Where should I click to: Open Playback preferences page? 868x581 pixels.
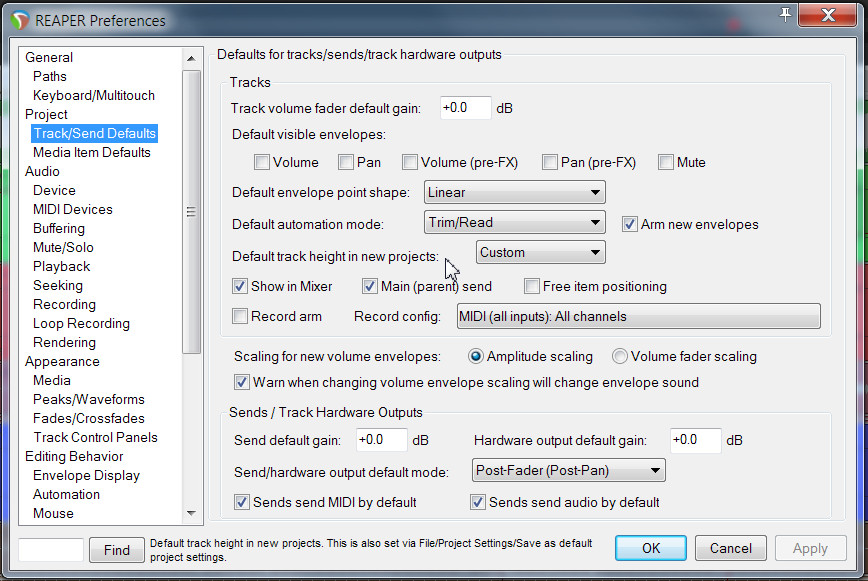(x=61, y=266)
